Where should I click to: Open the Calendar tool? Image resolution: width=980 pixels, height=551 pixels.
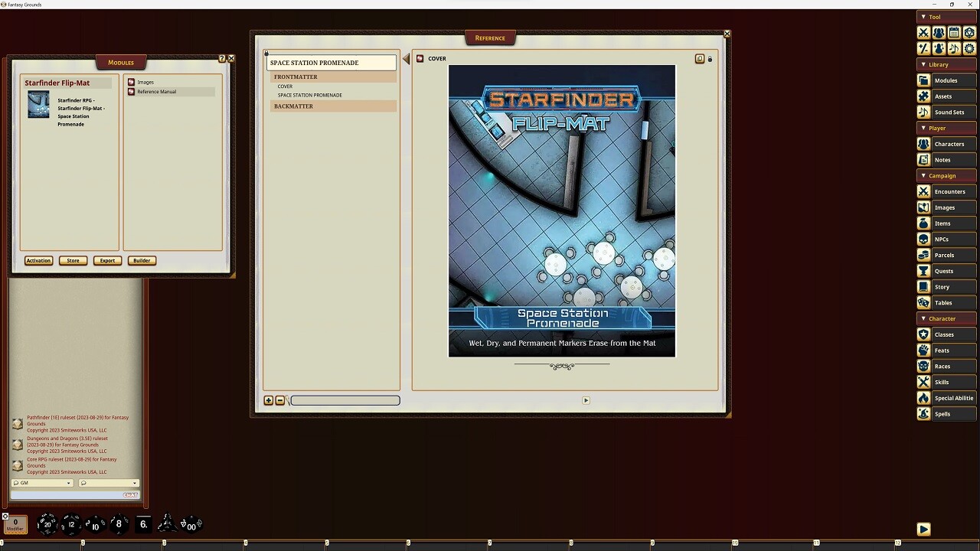[954, 32]
